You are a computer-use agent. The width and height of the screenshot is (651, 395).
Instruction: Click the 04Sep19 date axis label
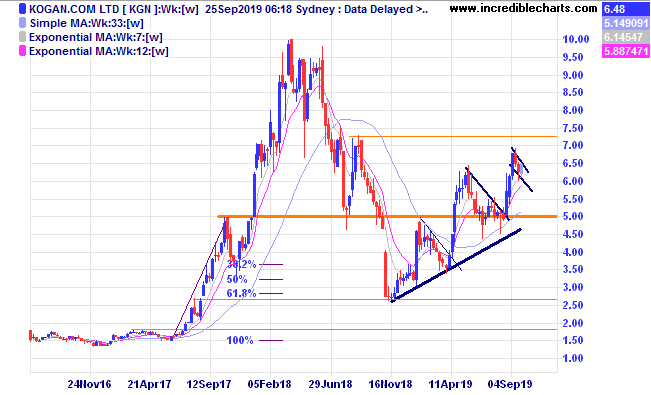click(x=510, y=384)
